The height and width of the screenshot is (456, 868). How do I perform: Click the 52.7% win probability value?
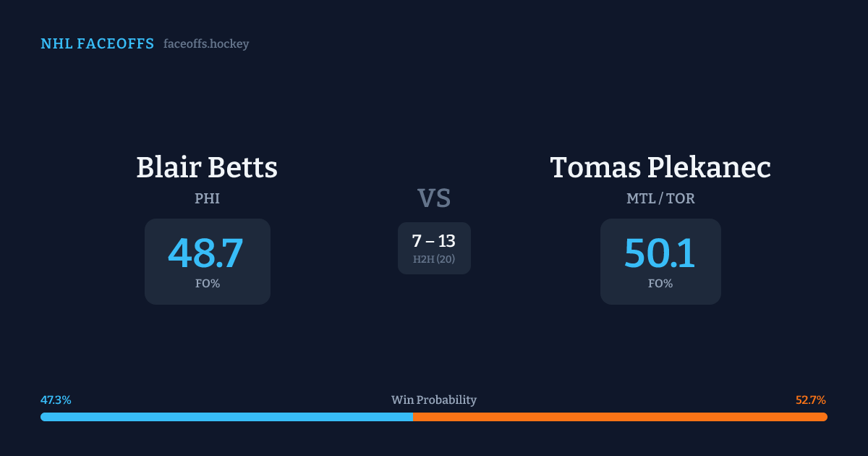pos(811,400)
